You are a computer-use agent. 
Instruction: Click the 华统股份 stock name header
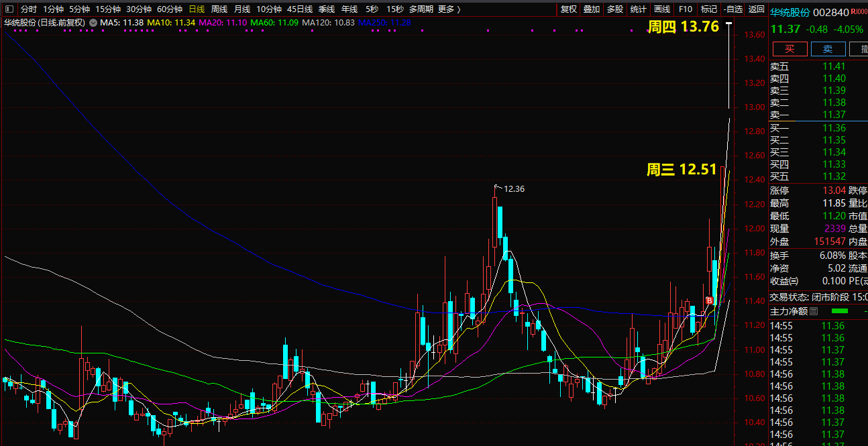790,12
